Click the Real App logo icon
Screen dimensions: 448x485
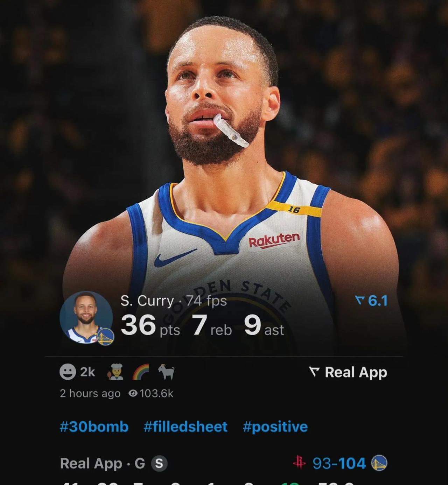pyautogui.click(x=314, y=372)
